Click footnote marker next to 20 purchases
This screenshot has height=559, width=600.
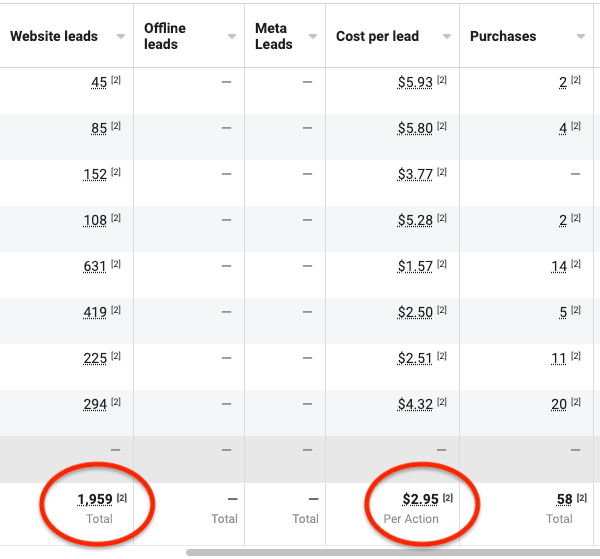[x=576, y=402]
